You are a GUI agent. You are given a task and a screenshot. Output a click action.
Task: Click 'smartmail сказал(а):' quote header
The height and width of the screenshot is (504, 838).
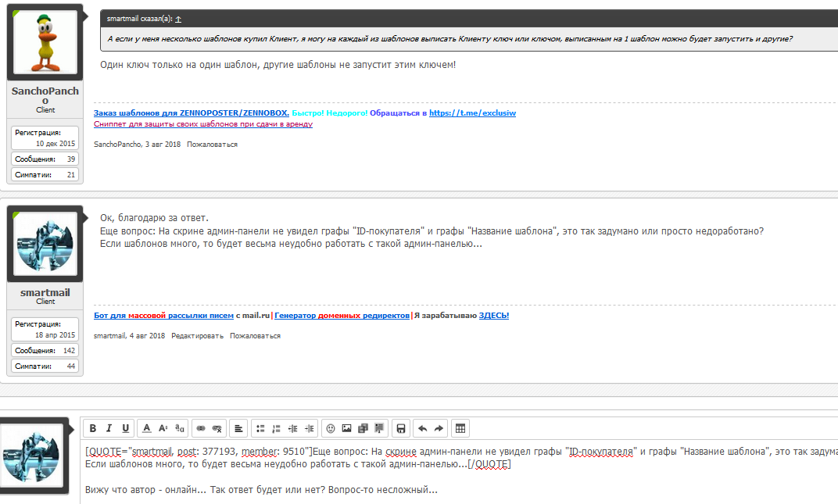tap(139, 19)
